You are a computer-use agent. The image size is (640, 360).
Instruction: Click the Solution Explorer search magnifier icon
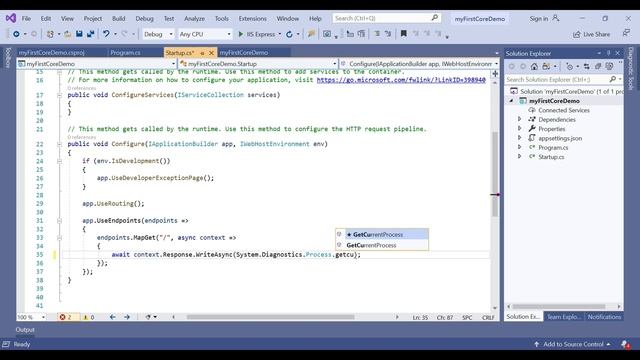[x=613, y=79]
